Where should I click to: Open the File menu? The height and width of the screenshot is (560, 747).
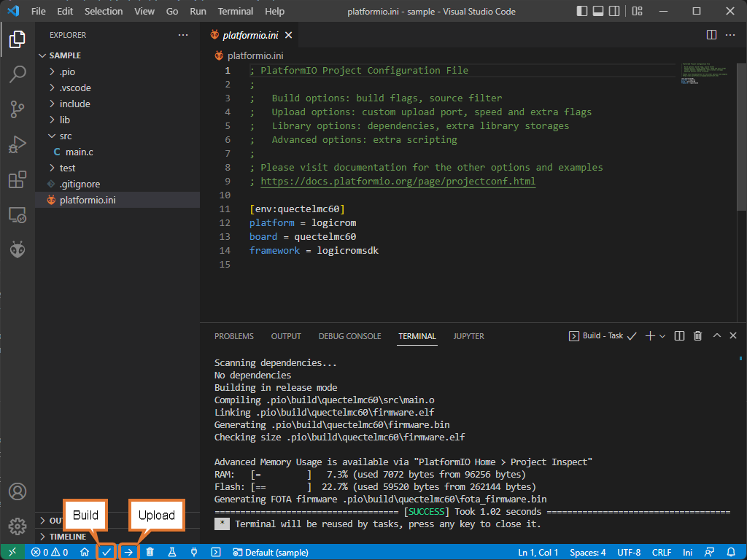(x=39, y=11)
